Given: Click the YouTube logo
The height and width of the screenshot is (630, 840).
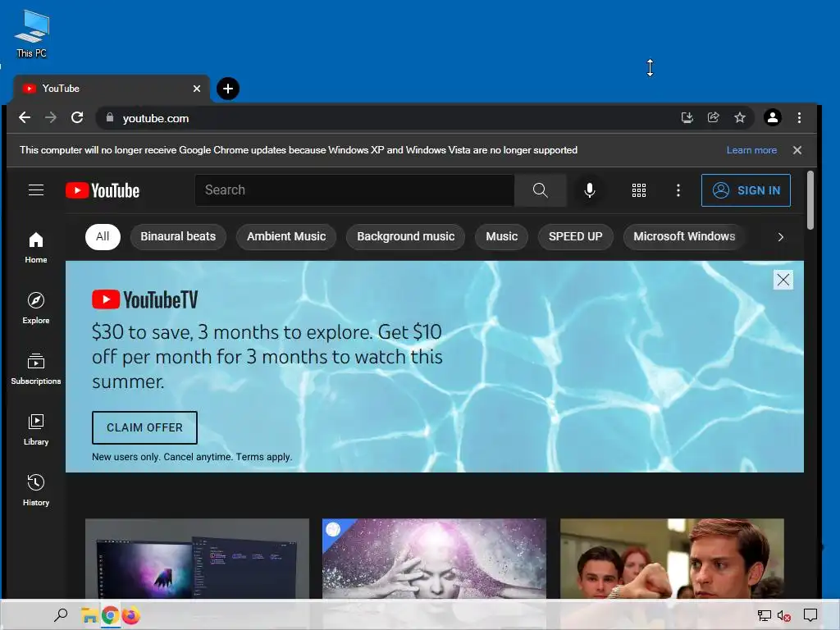Looking at the screenshot, I should click(103, 190).
